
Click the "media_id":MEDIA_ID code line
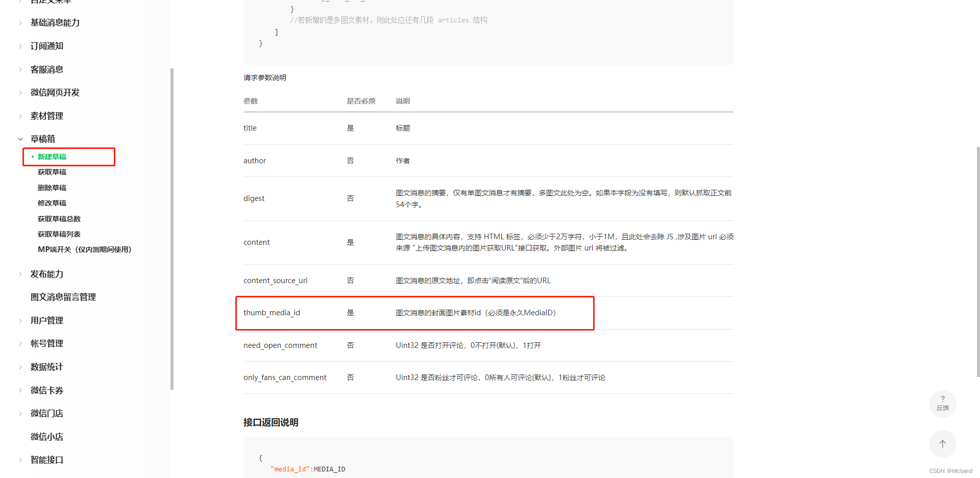pos(308,469)
